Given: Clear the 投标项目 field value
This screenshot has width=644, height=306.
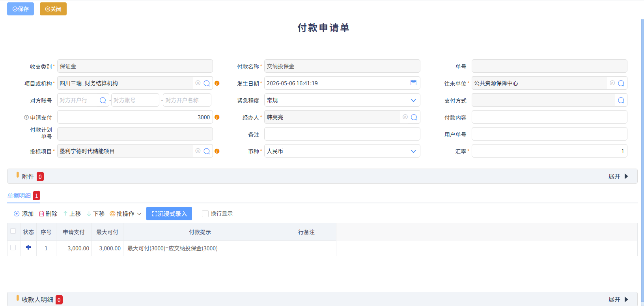Looking at the screenshot, I should [x=198, y=151].
